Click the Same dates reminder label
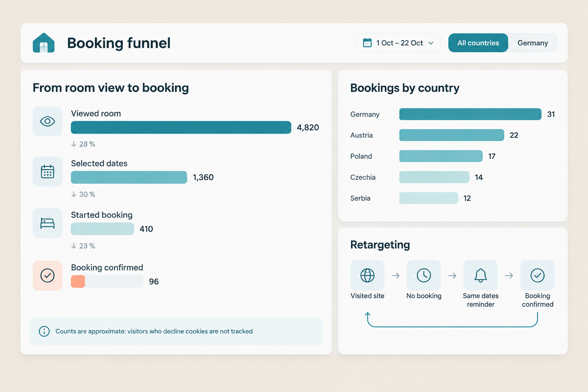This screenshot has height=392, width=588. click(481, 300)
